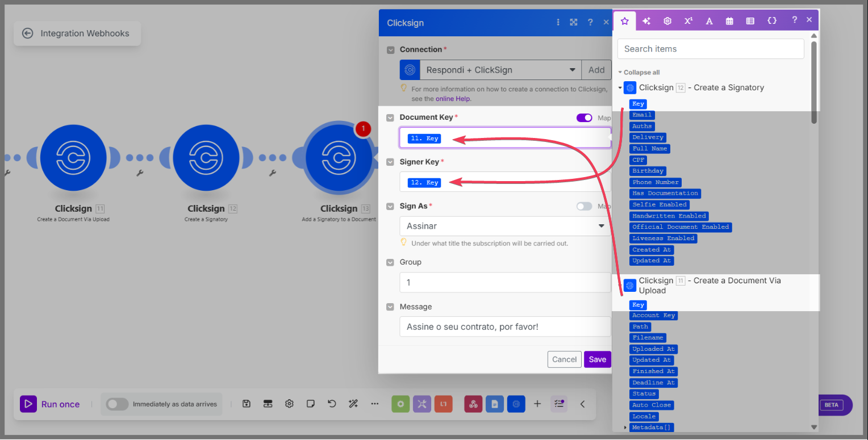The width and height of the screenshot is (868, 440).
Task: Save the scenario with the disk icon
Action: [x=247, y=404]
